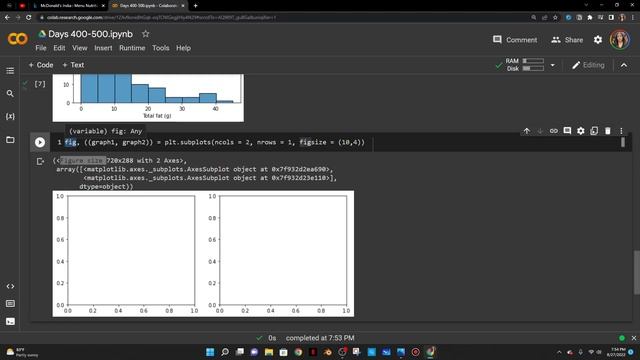Open the weather widget on taskbar
The height and width of the screenshot is (360, 640).
(x=21, y=352)
